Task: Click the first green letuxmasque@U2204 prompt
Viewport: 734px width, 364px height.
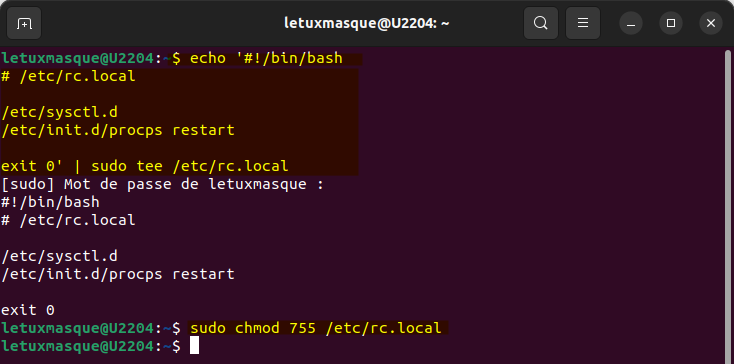Action: (x=77, y=58)
